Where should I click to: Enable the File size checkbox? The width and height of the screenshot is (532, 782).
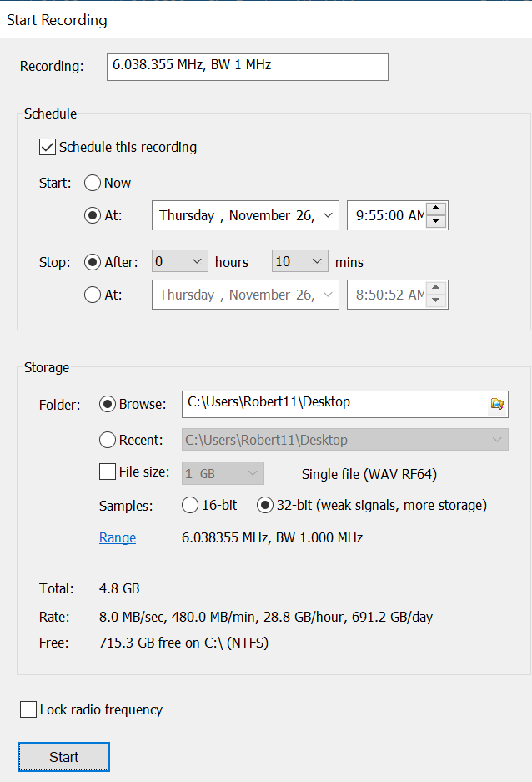pyautogui.click(x=108, y=472)
